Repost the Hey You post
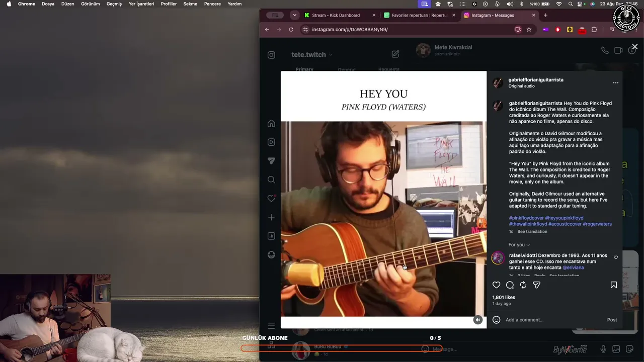 523,285
